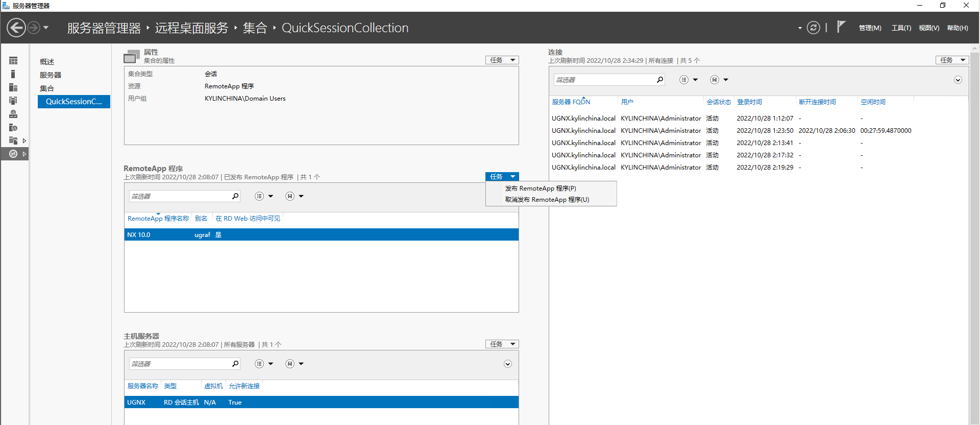Screen dimensions: 980x425
Task: Open the All Servers icon in the sidebar
Action: tap(13, 87)
